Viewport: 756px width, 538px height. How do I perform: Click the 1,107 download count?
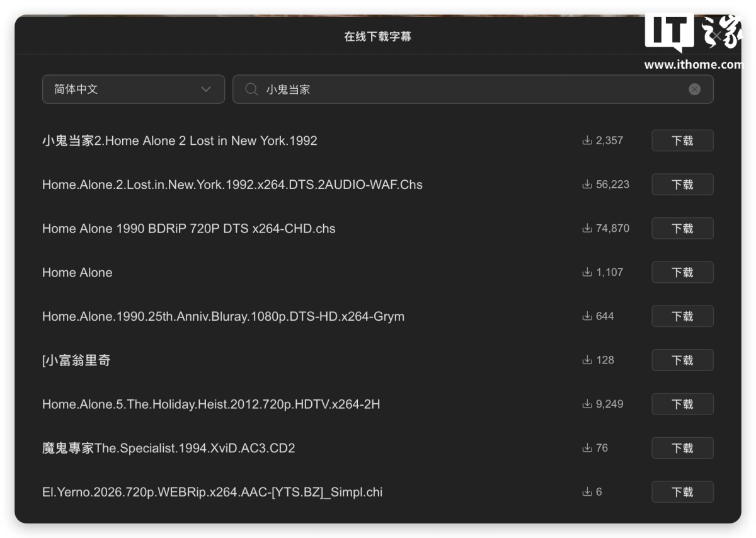pos(603,272)
